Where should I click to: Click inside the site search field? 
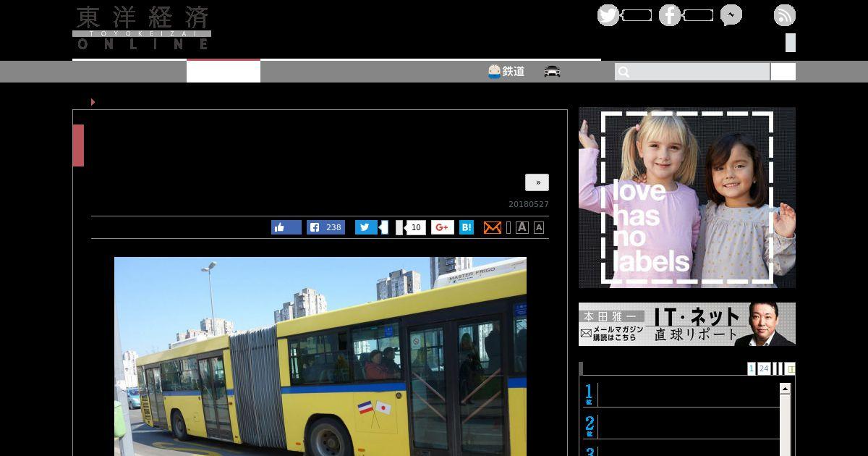tap(692, 72)
